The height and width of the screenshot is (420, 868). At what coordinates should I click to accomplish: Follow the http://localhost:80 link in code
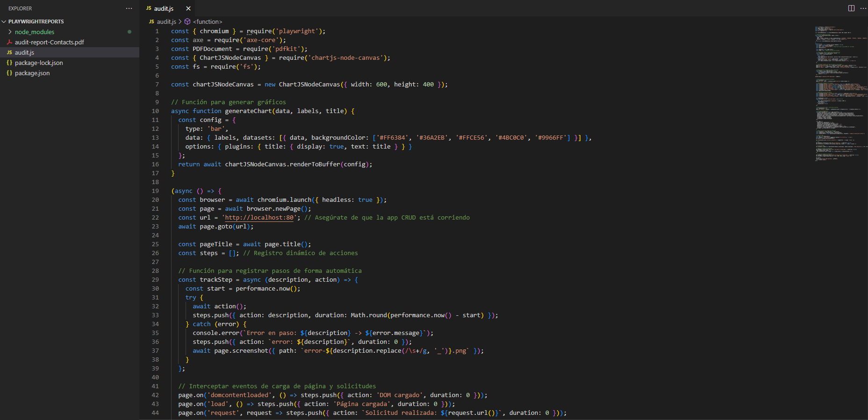tap(259, 218)
